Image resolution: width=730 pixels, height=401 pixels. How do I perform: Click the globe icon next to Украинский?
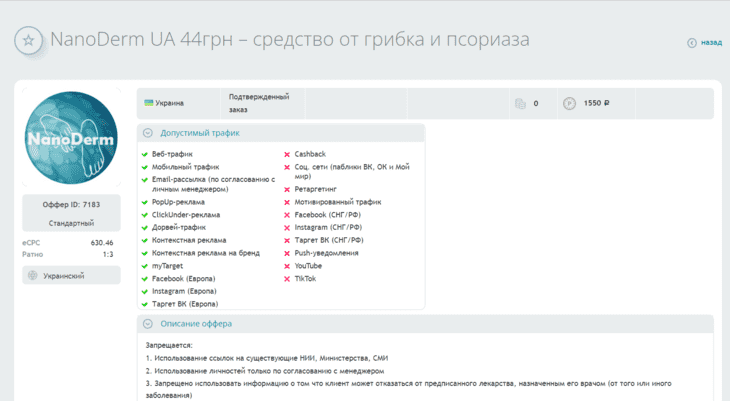point(33,275)
